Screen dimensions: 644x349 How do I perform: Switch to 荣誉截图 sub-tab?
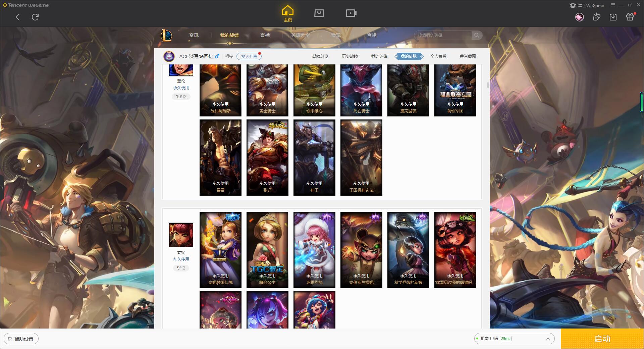pyautogui.click(x=468, y=56)
